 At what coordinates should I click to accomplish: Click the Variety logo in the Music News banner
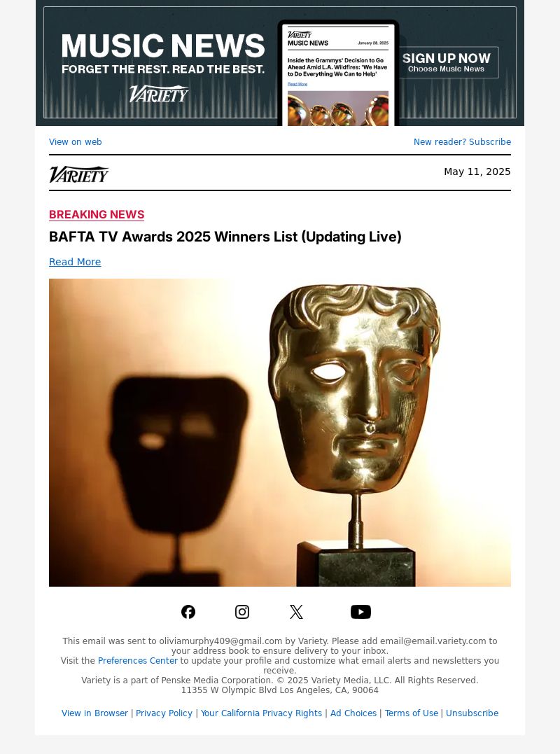tap(159, 94)
